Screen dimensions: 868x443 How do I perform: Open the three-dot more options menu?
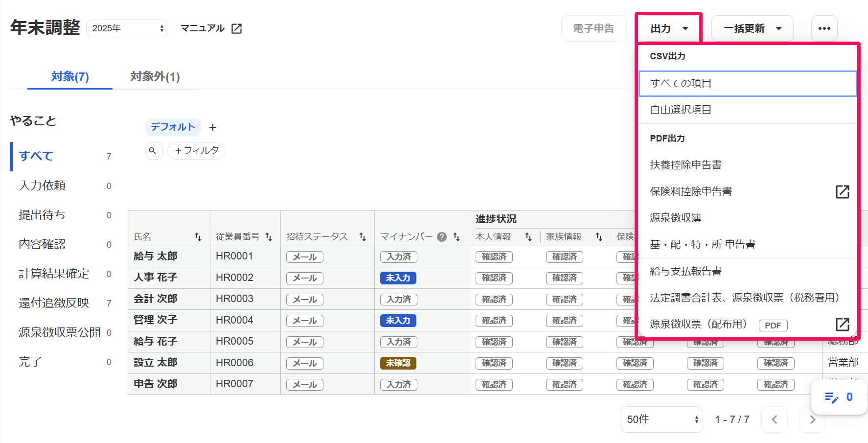(x=824, y=28)
